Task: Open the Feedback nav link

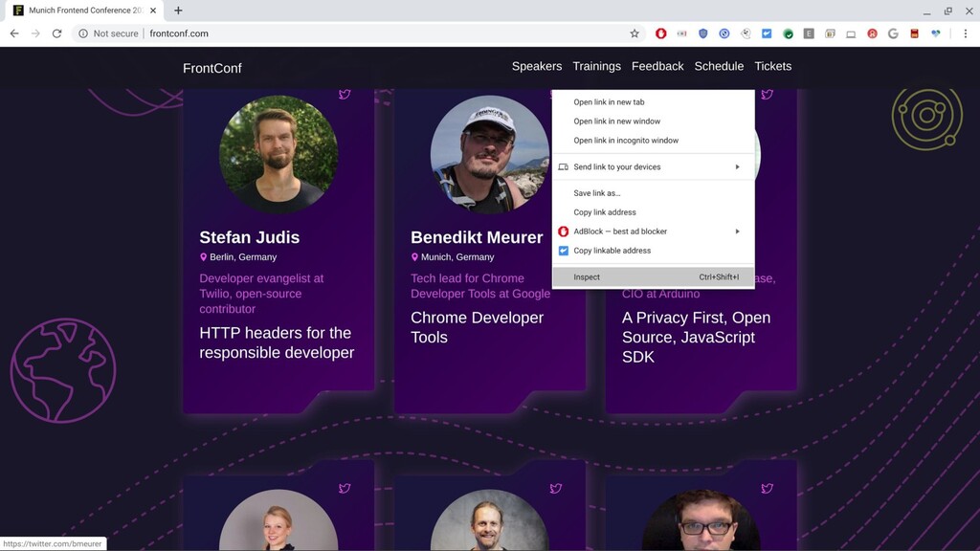Action: pyautogui.click(x=657, y=66)
